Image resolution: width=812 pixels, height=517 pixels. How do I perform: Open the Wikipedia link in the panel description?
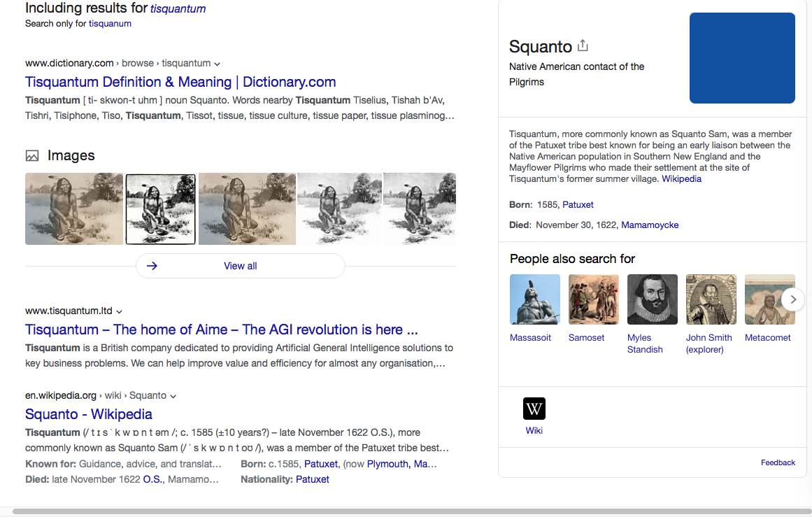coord(681,178)
